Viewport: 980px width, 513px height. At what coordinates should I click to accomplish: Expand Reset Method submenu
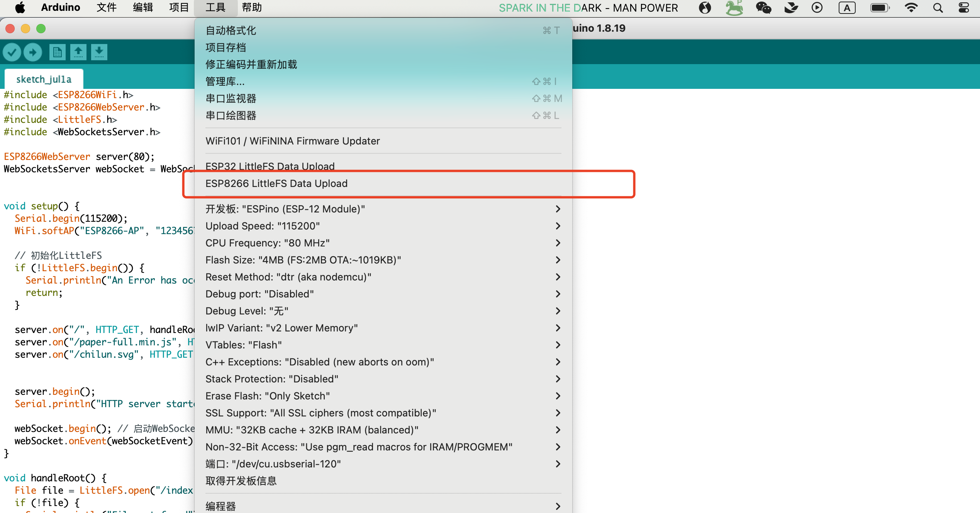tap(383, 277)
